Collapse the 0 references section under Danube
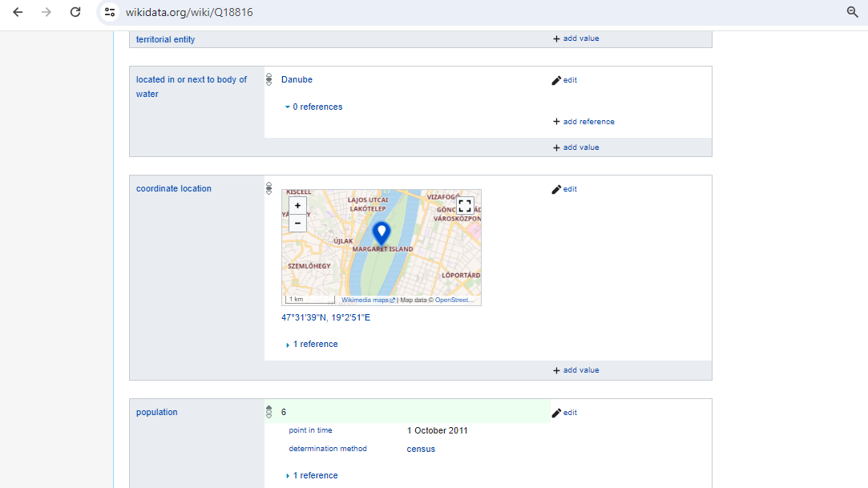Screen dimensions: 868x488 tap(313, 107)
